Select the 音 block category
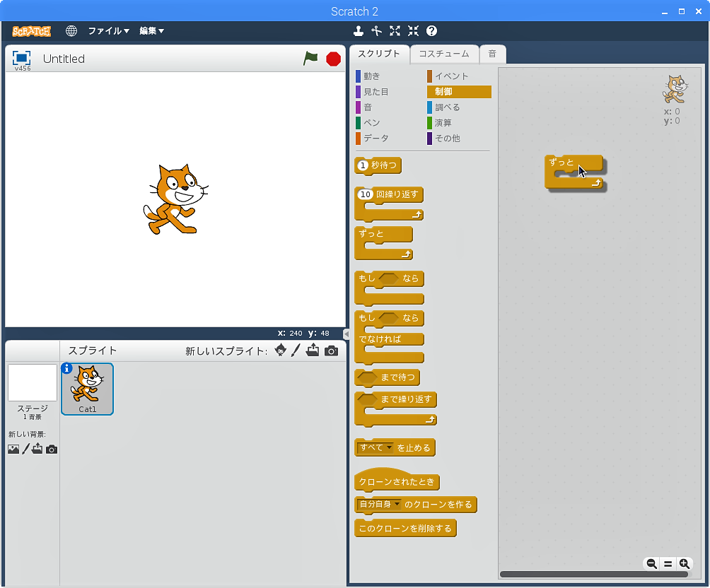 click(x=367, y=107)
